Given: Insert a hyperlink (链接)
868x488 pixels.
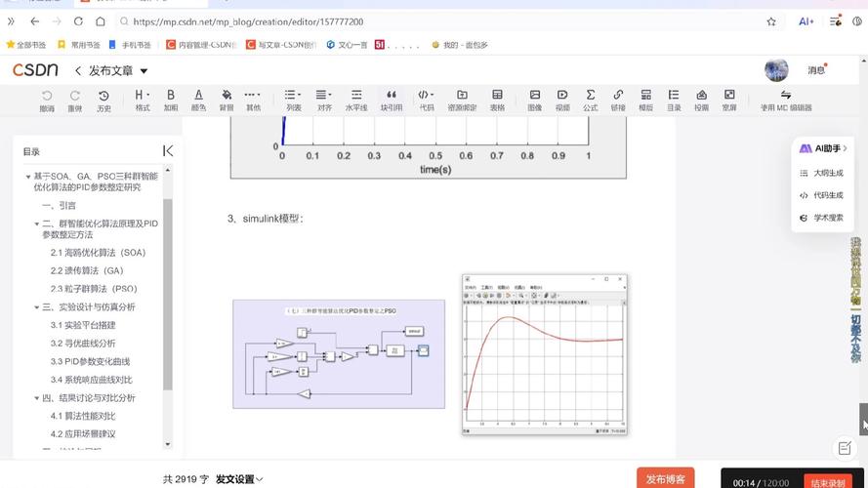Looking at the screenshot, I should [x=618, y=101].
